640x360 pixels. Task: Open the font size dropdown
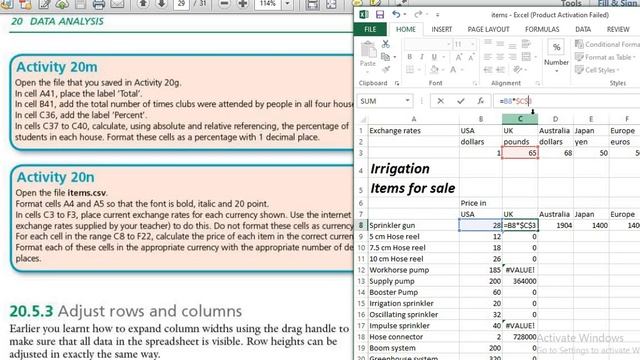[473, 44]
